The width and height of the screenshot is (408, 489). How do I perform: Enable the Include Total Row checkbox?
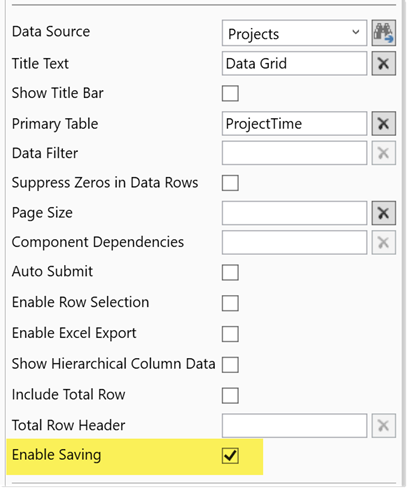[x=230, y=395]
